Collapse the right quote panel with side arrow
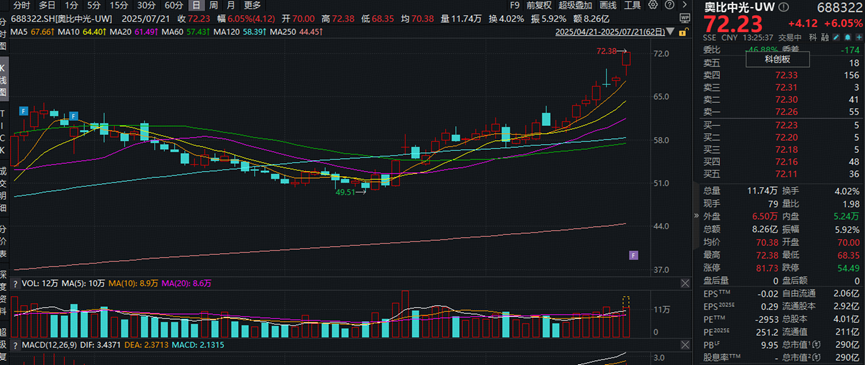 coord(695,216)
